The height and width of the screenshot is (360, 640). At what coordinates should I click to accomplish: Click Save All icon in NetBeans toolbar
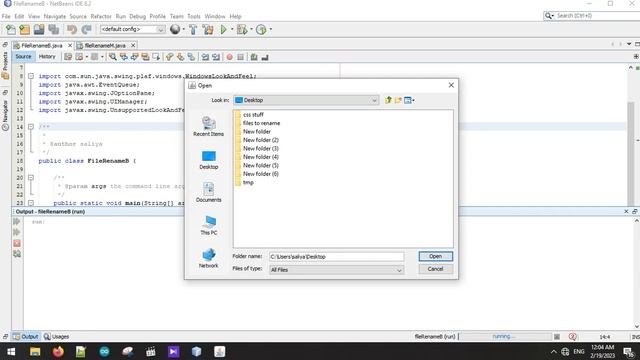53,29
